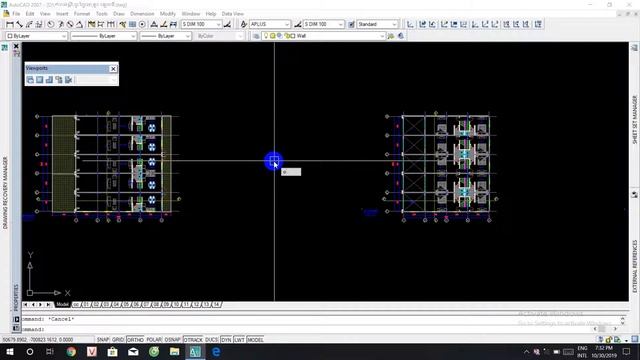This screenshot has width=640, height=360.
Task: Select the Dimension Edit tool
Action: tap(154, 24)
